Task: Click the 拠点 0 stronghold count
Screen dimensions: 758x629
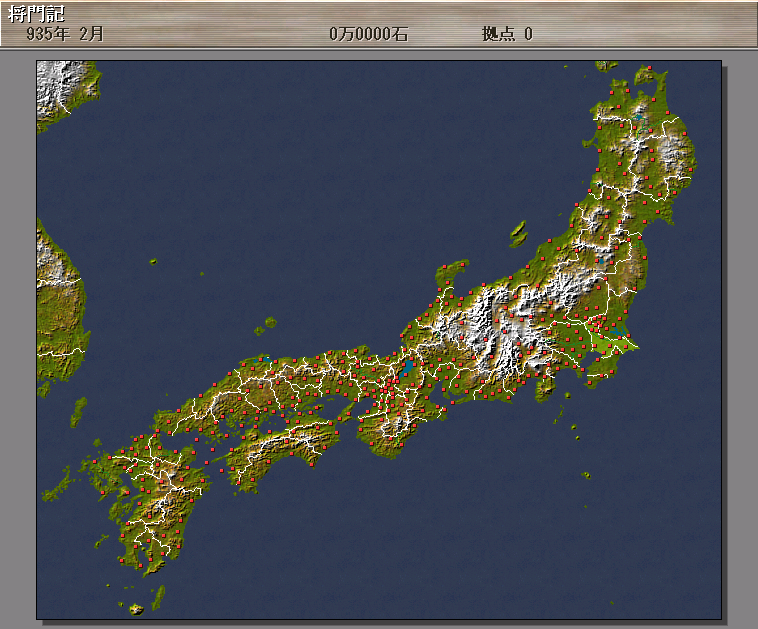Action: (507, 34)
